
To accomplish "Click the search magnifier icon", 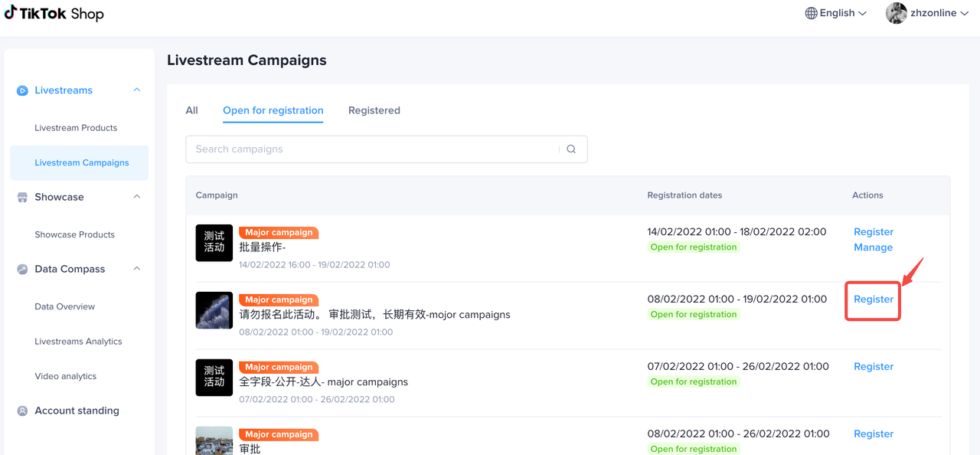I will coord(571,149).
